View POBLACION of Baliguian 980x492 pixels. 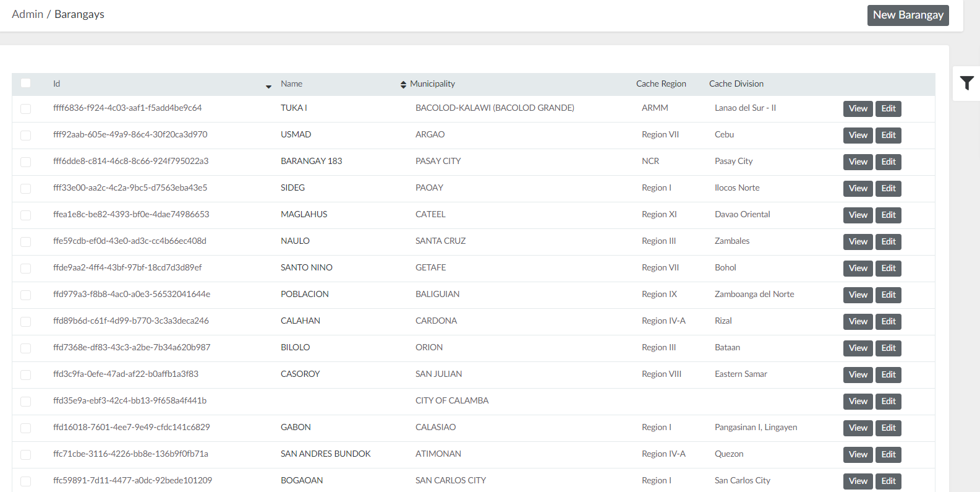point(858,295)
